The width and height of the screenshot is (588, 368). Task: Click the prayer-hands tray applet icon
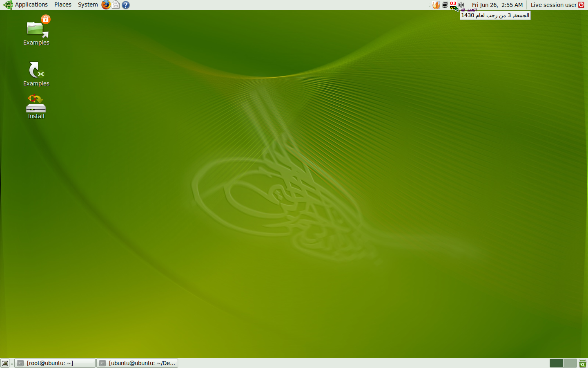coord(436,5)
